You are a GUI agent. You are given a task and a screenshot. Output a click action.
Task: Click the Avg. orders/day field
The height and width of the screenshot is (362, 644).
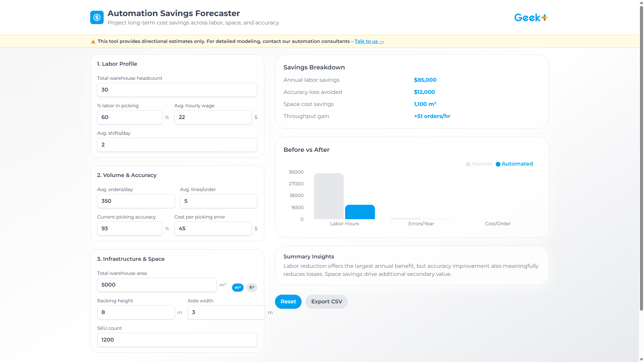coord(136,201)
